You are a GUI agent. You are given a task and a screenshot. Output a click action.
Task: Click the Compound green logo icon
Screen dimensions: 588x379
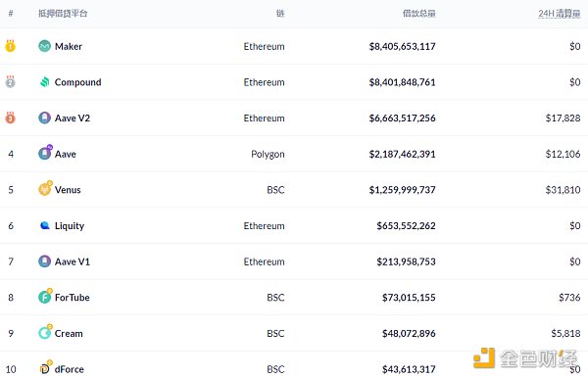point(45,81)
